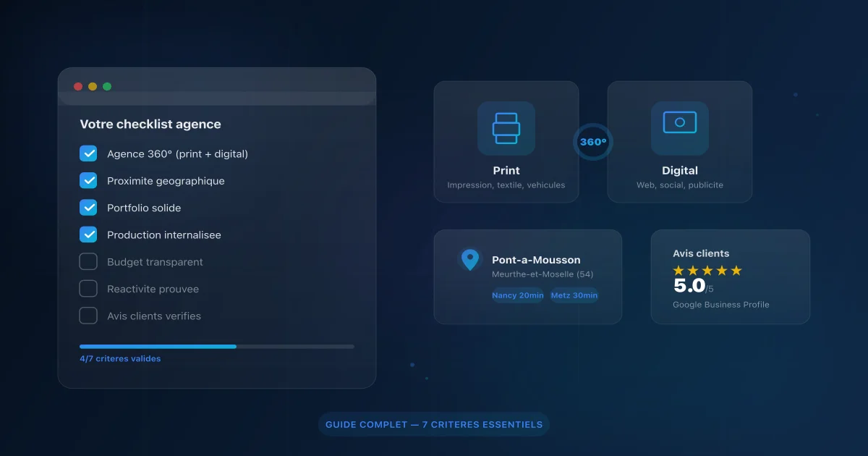
Task: Click the blue map pin location icon
Action: point(470,260)
